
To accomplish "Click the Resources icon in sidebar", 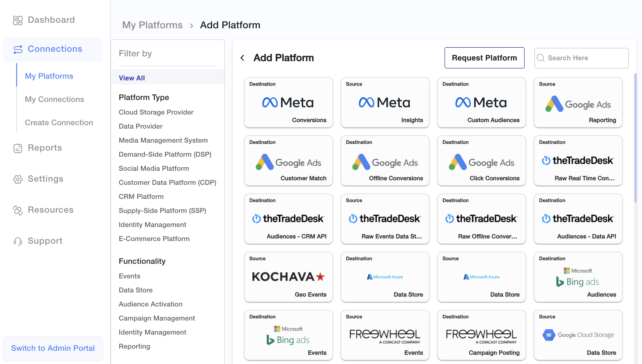I will click(x=18, y=210).
